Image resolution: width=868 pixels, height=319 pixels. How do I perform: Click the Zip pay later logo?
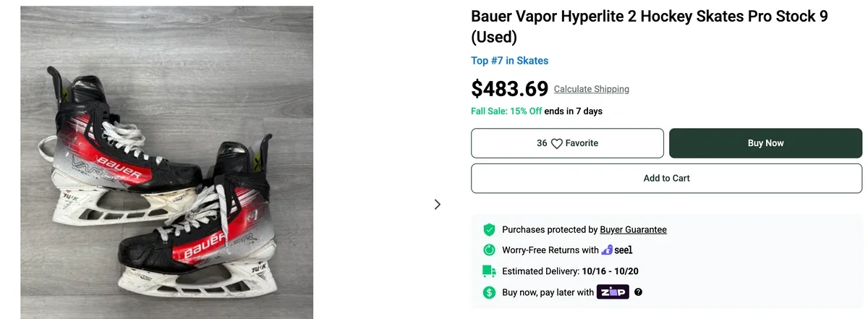click(x=612, y=292)
